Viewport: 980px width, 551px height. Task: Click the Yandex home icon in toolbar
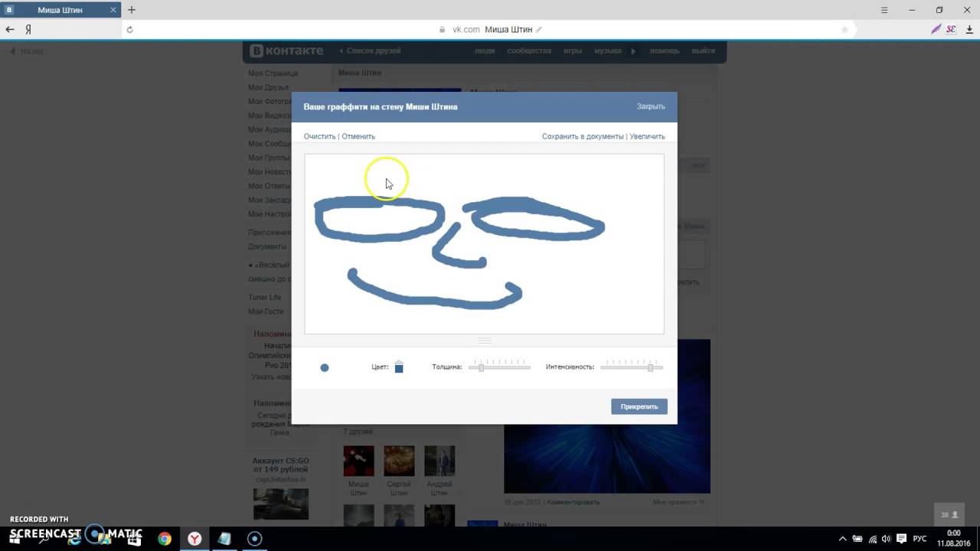28,29
